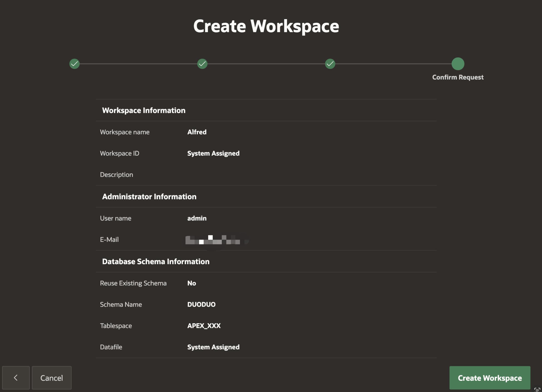Image resolution: width=542 pixels, height=392 pixels.
Task: Click the Confirm Request step label
Action: [x=458, y=77]
